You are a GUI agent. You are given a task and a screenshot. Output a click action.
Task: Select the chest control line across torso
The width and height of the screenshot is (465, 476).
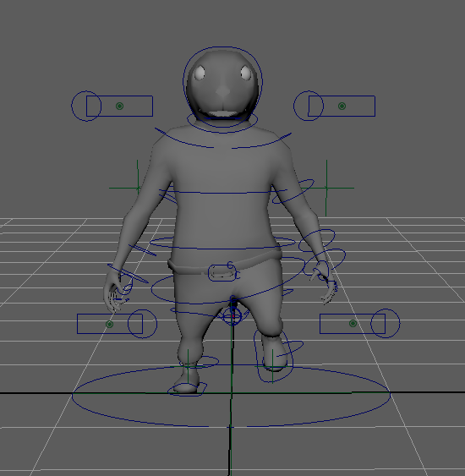(x=223, y=193)
